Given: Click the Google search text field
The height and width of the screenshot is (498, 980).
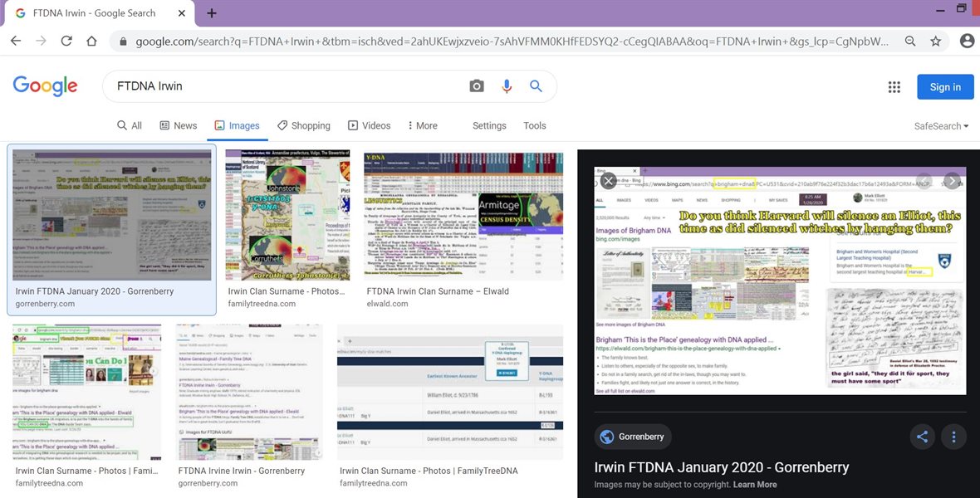Looking at the screenshot, I should [x=282, y=86].
